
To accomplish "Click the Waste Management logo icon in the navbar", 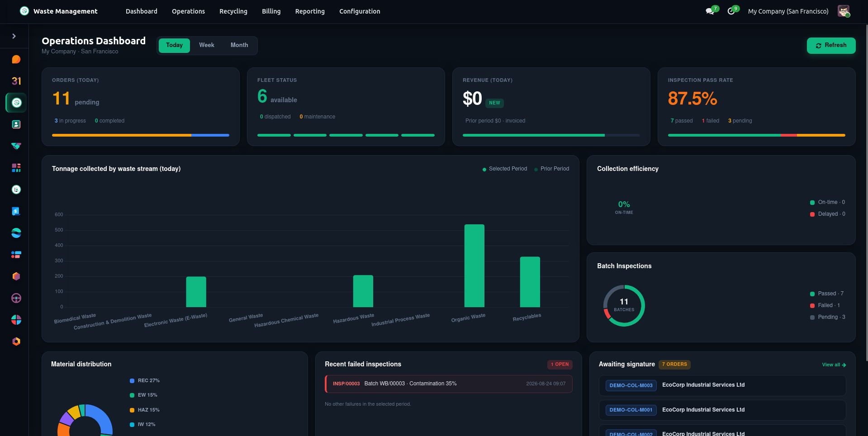I will (24, 11).
